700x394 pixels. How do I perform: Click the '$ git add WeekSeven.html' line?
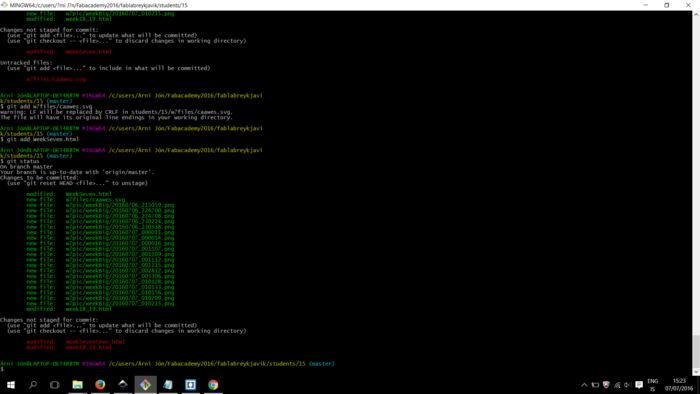(39, 139)
